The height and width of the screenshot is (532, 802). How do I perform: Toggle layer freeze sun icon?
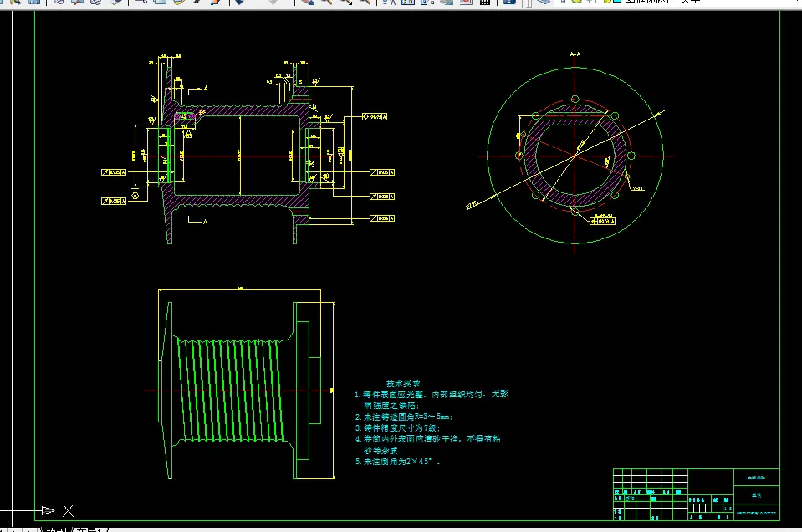pyautogui.click(x=576, y=2)
